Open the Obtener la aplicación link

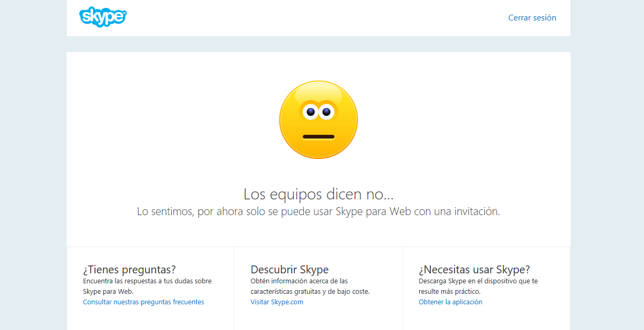[450, 302]
